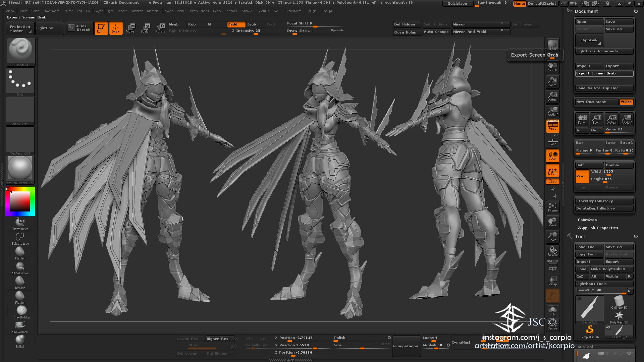This screenshot has width=644, height=362.
Task: Select the Scale transform tool
Action: (x=145, y=28)
